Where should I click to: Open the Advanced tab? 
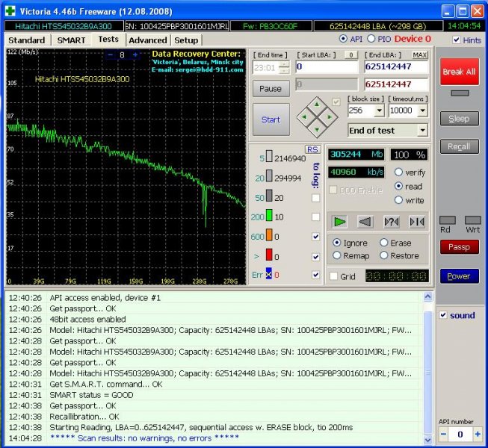click(147, 40)
